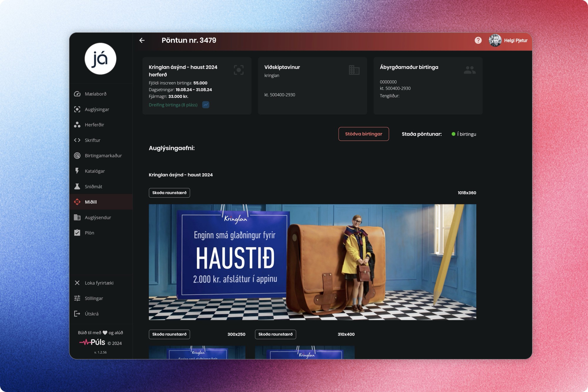Click the Katalógar lightning bolt icon
The width and height of the screenshot is (588, 392).
[x=77, y=171]
